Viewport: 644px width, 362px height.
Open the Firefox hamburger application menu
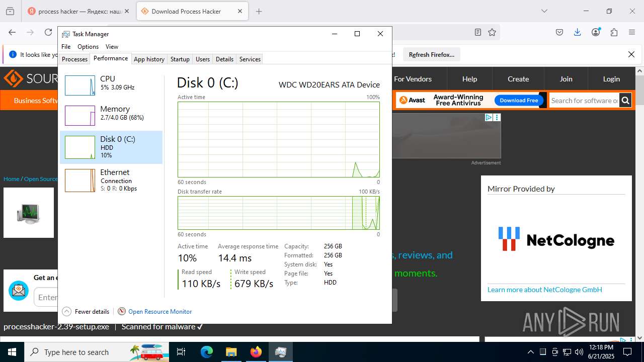point(632,32)
